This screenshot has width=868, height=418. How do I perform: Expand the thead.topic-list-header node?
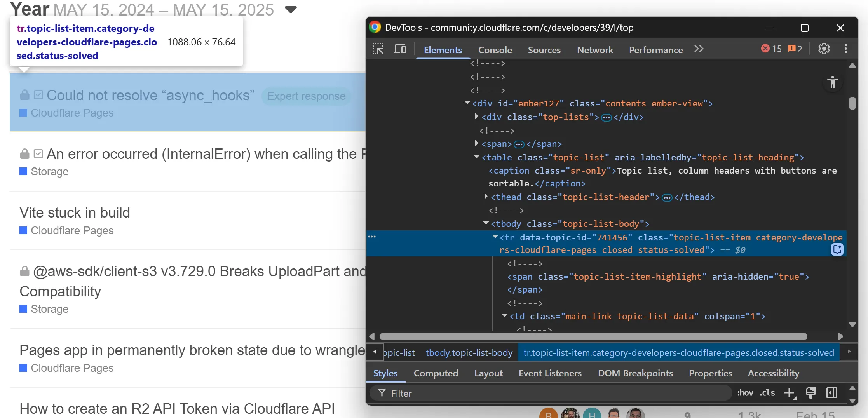coord(486,197)
